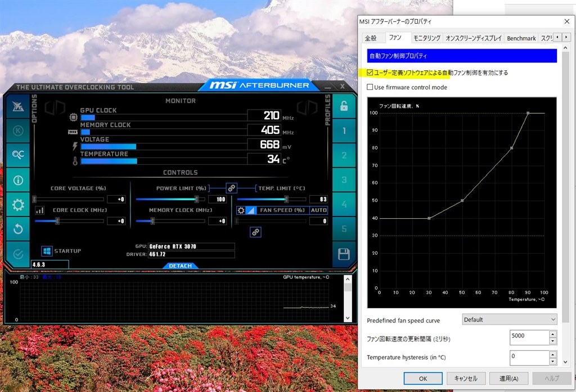Click the fan update interval field 5000
576x392 pixels.
tap(529, 337)
